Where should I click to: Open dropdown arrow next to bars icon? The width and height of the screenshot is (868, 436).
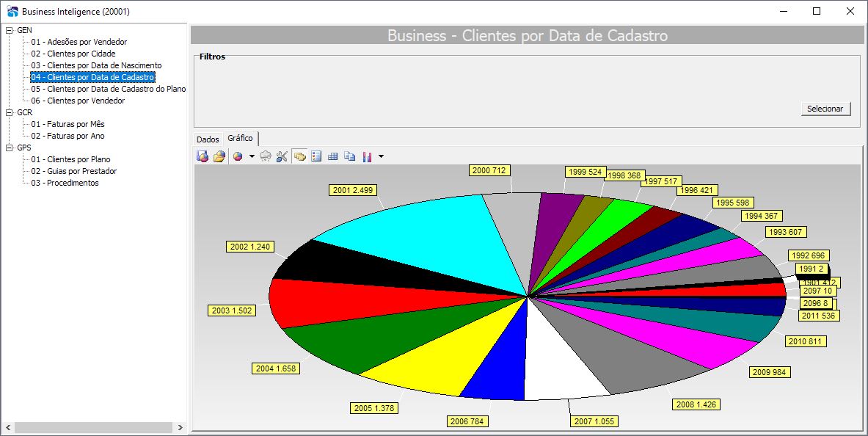point(381,156)
